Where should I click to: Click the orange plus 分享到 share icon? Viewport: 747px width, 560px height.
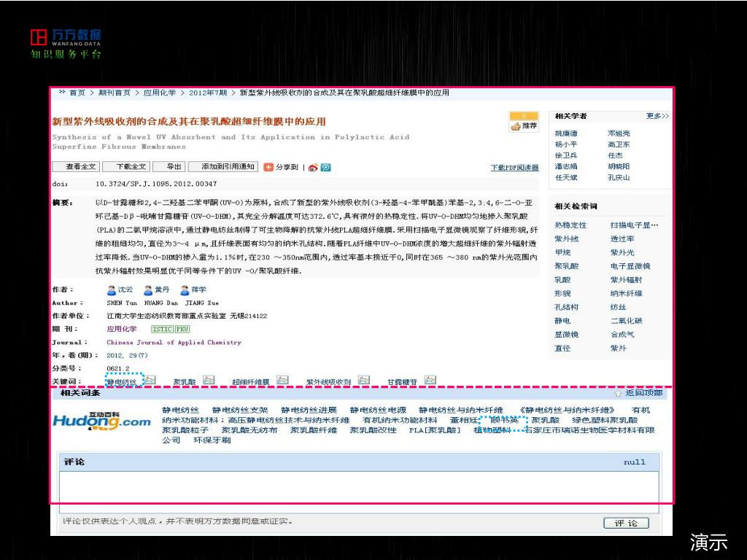(268, 167)
